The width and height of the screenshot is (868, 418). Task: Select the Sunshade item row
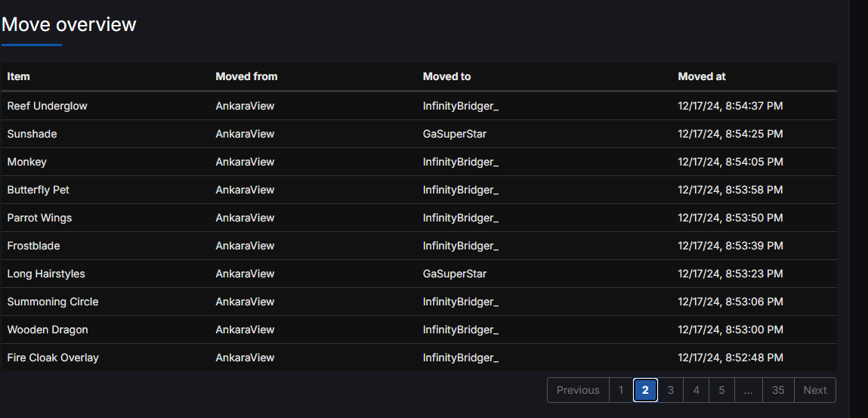[419, 134]
